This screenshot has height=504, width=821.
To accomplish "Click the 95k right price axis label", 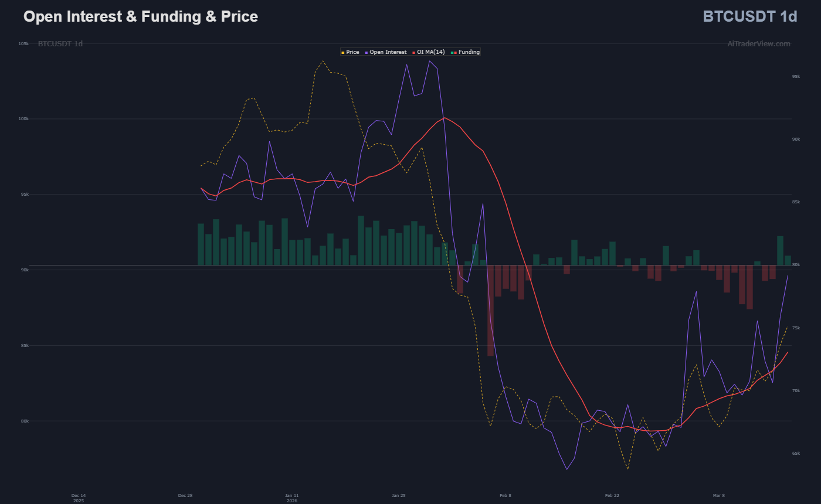I will (796, 77).
